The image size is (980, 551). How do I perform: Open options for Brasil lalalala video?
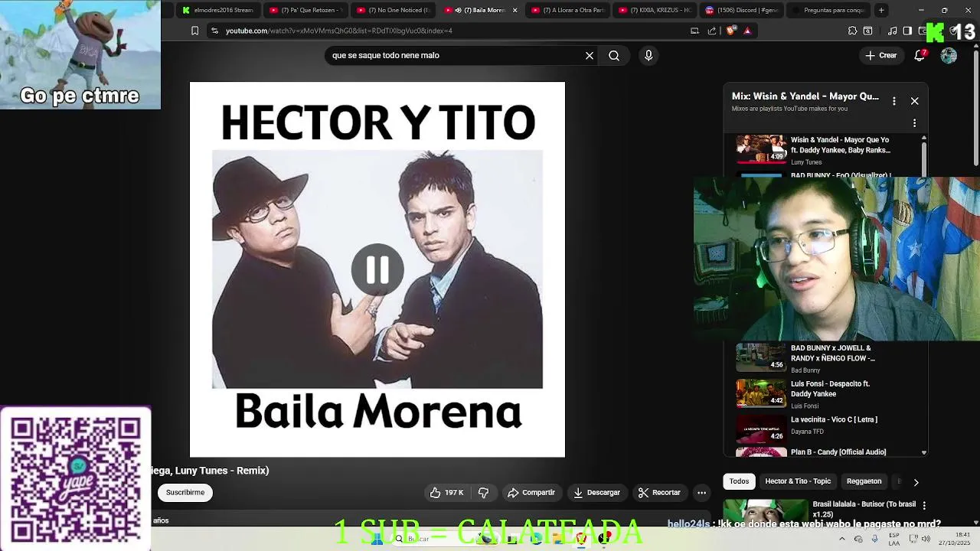924,506
